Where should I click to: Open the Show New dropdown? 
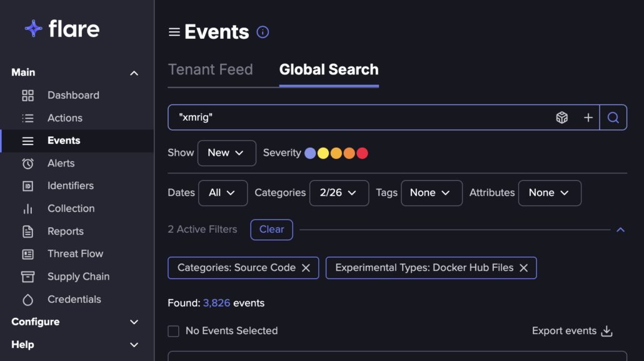pyautogui.click(x=226, y=153)
